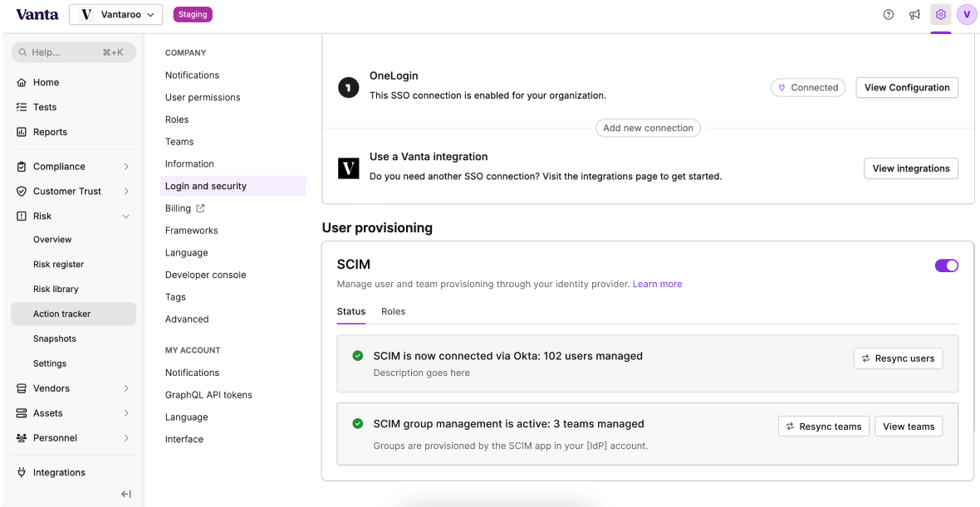Click the OneLogin logo icon

[348, 88]
